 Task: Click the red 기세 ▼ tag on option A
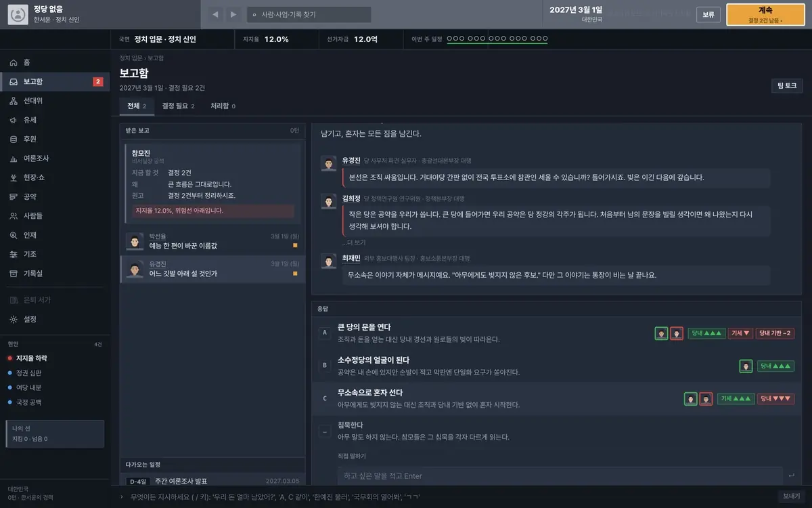[x=740, y=333]
